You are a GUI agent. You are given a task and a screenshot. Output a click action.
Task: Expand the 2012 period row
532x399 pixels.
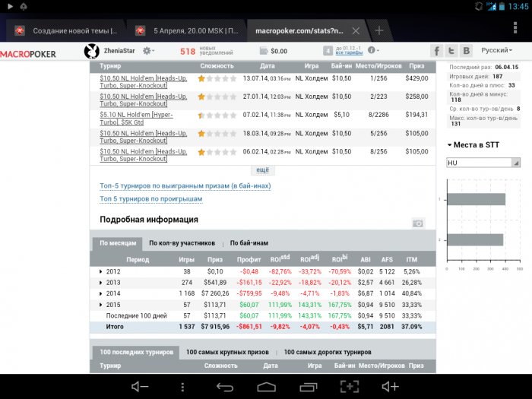[102, 271]
